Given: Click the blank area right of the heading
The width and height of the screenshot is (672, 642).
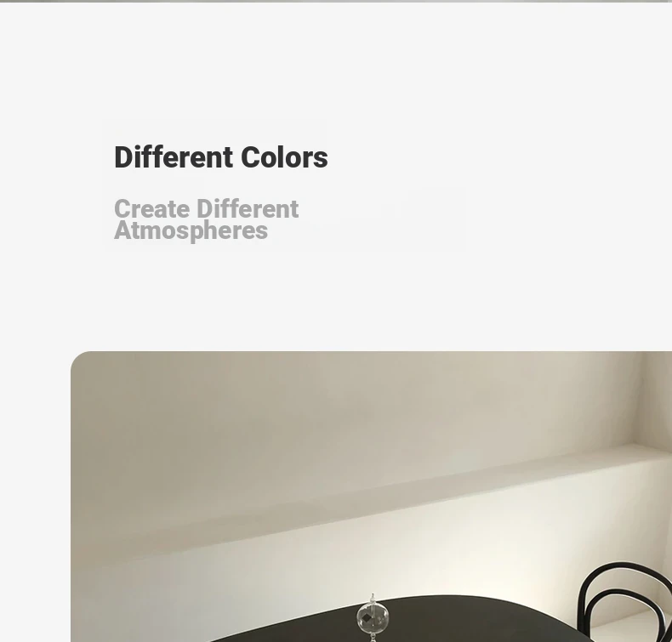Looking at the screenshot, I should coord(493,157).
